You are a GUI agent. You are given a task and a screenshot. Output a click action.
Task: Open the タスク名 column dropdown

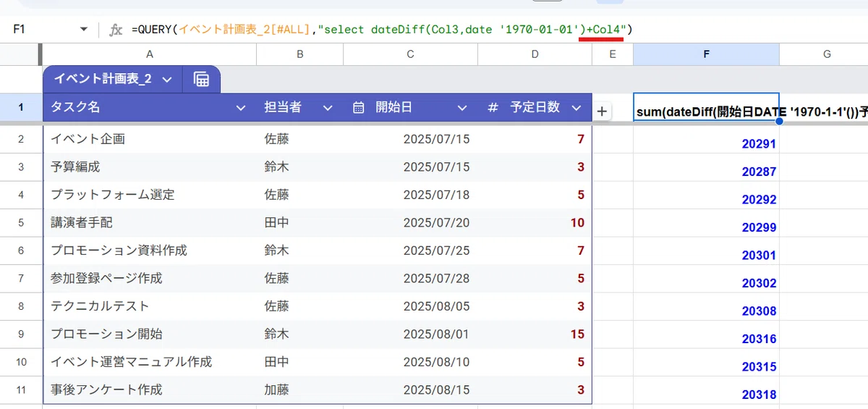241,108
